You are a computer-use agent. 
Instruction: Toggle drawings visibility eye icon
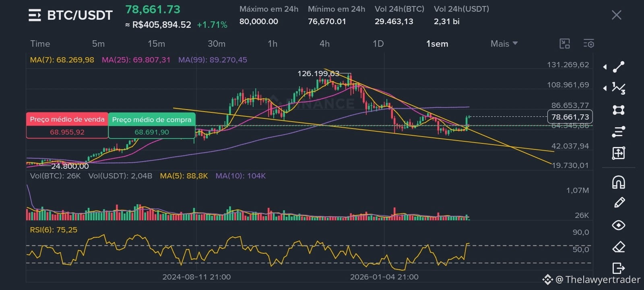click(619, 225)
